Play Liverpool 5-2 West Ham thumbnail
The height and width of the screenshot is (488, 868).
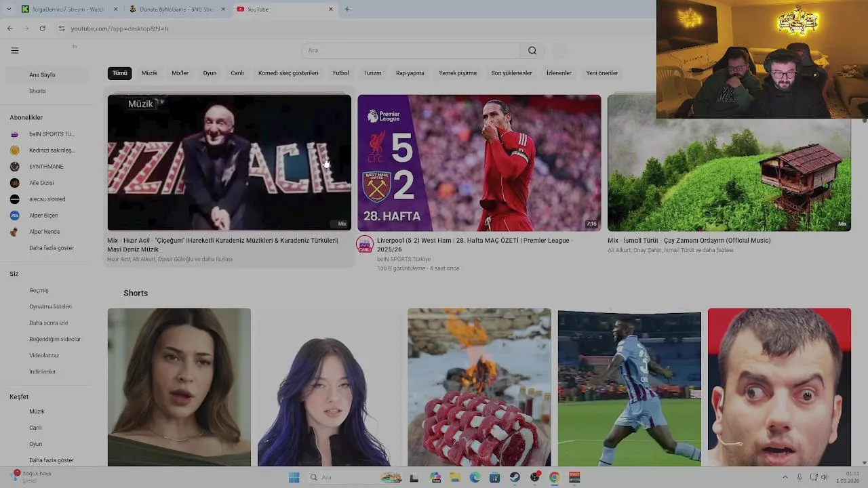coord(479,163)
